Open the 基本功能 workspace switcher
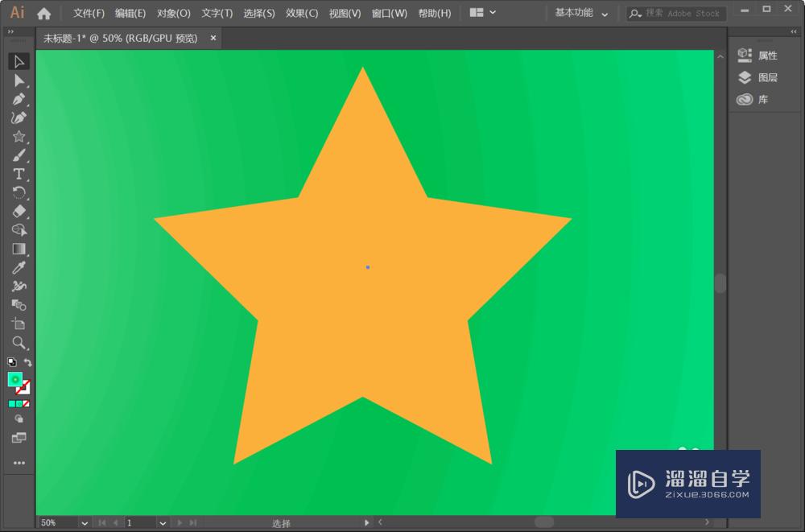Image resolution: width=805 pixels, height=532 pixels. tap(581, 13)
